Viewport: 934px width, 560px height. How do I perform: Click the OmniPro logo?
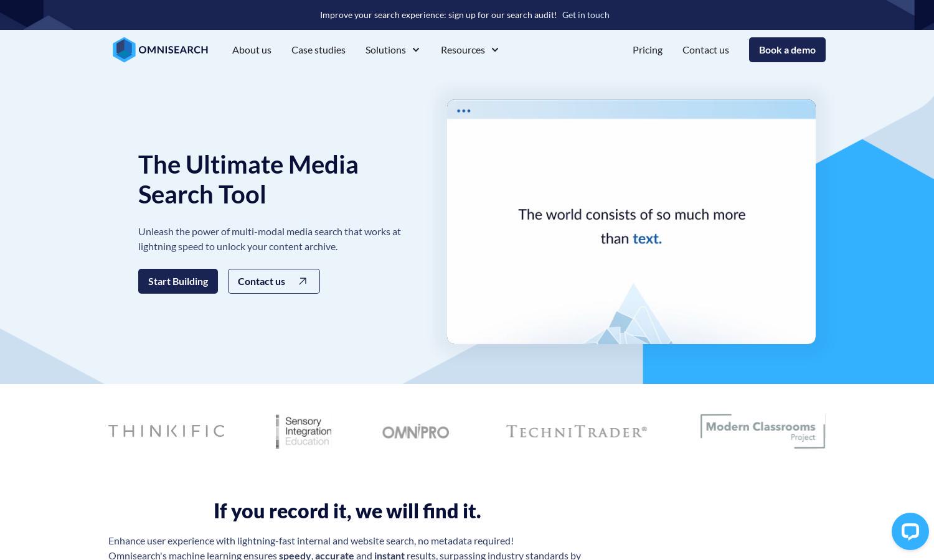[415, 431]
